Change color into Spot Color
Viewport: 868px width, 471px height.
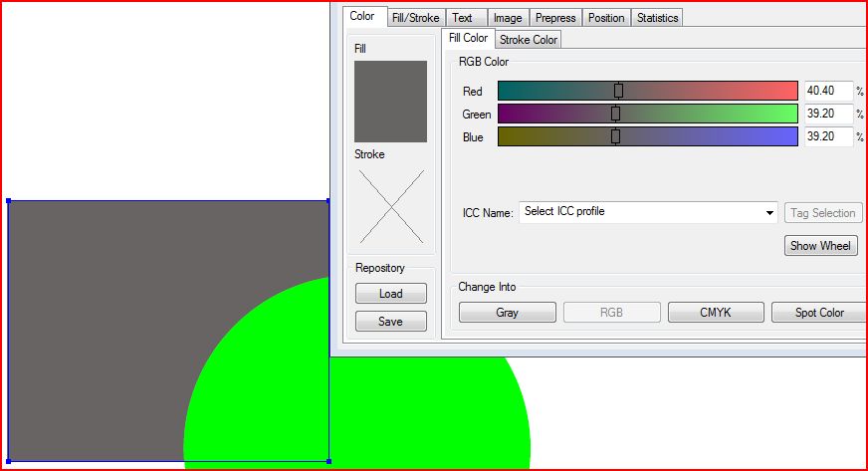click(819, 312)
